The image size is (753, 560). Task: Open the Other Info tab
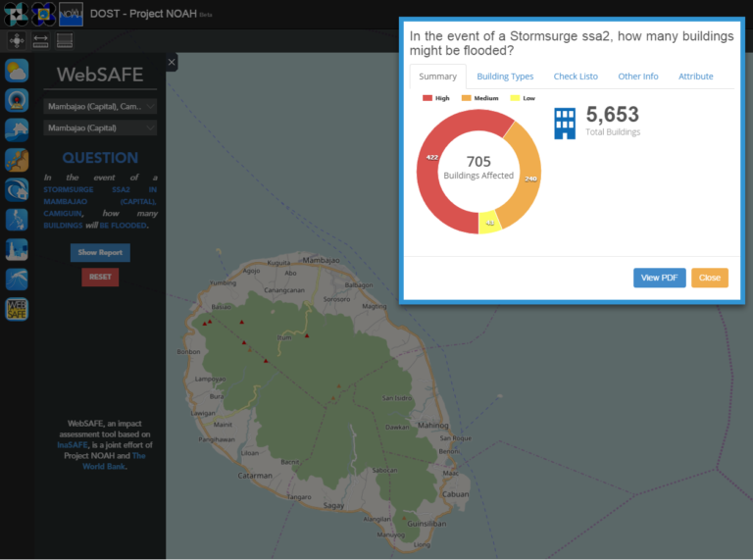click(x=637, y=76)
